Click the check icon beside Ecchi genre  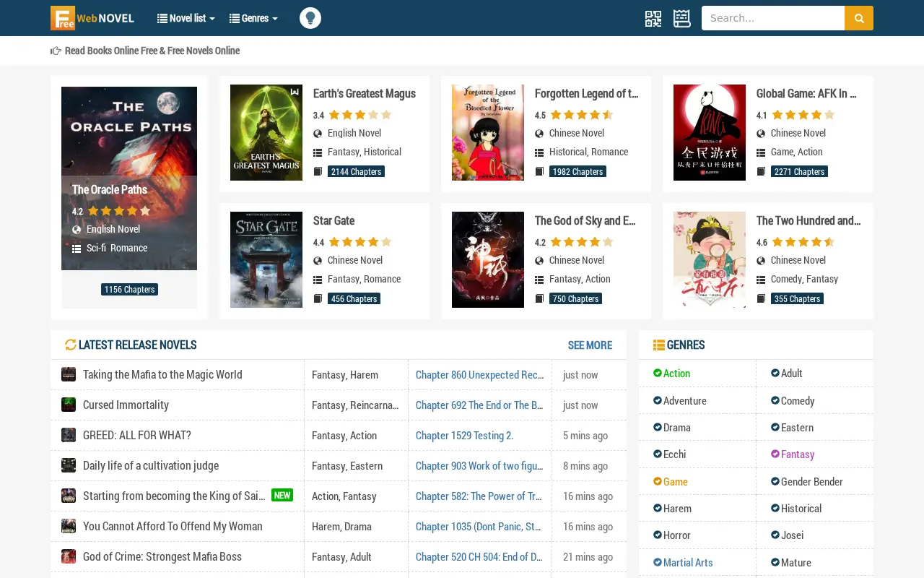(x=658, y=454)
